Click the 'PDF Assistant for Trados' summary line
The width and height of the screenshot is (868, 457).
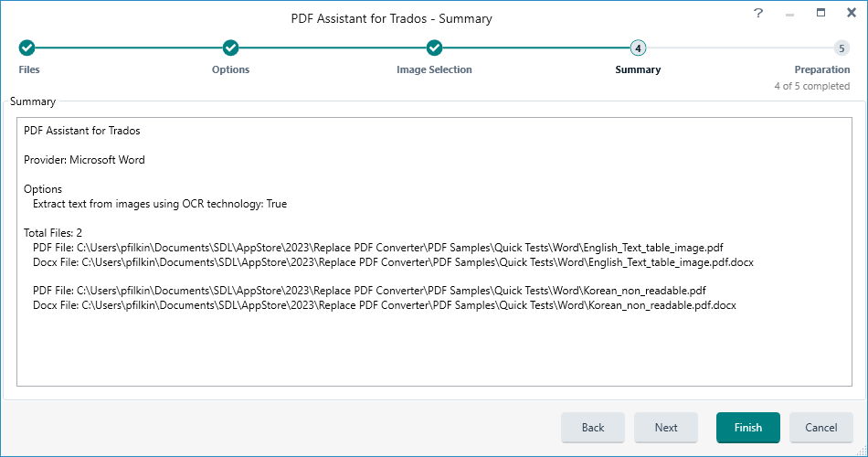(82, 131)
